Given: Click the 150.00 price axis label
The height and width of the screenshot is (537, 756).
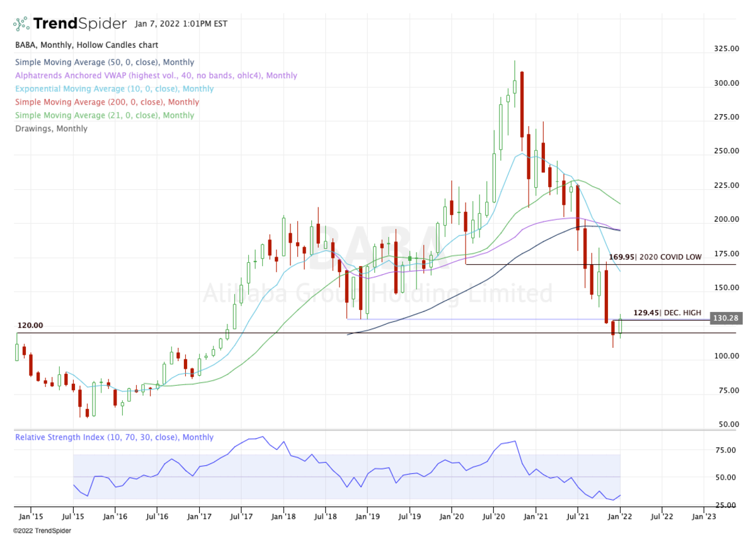Looking at the screenshot, I should (x=725, y=287).
